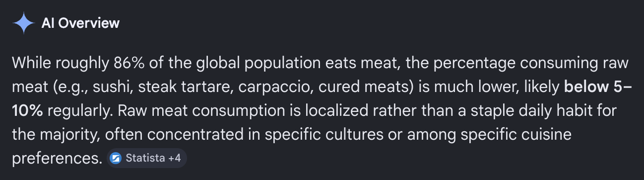
Task: Click the "+4" additional sources count
Action: [174, 159]
